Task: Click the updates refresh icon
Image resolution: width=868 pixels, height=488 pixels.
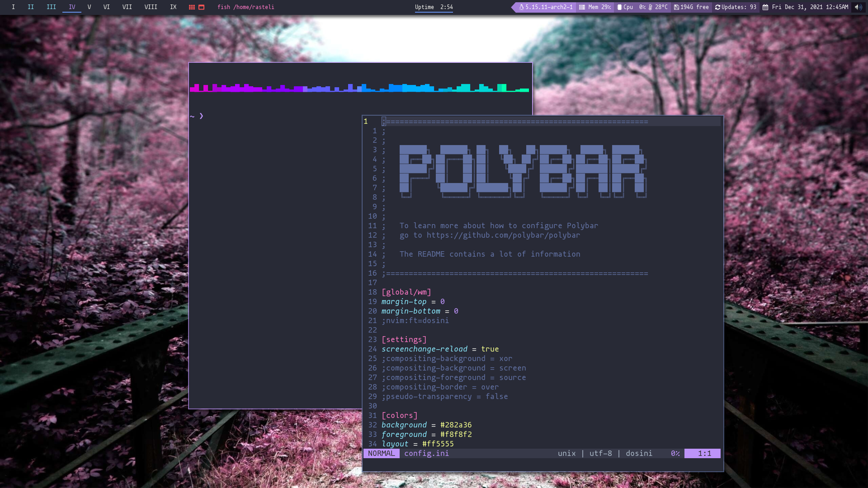Action: 717,7
